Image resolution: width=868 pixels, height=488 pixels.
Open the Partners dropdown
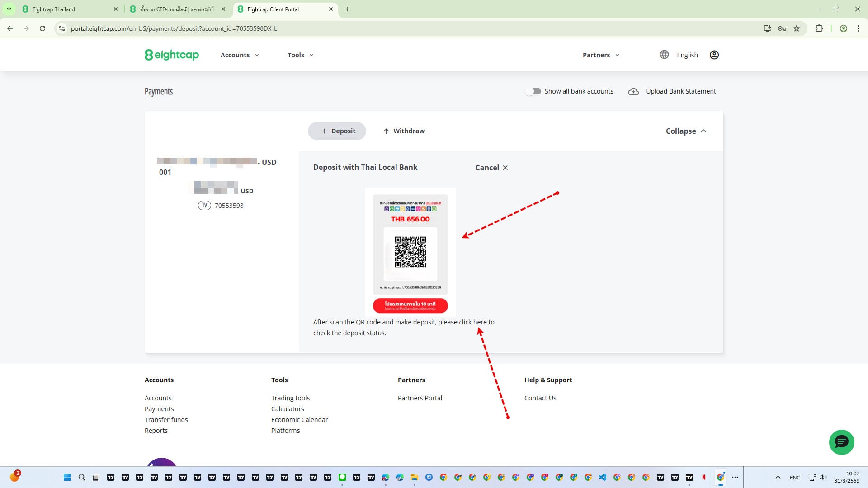click(600, 55)
